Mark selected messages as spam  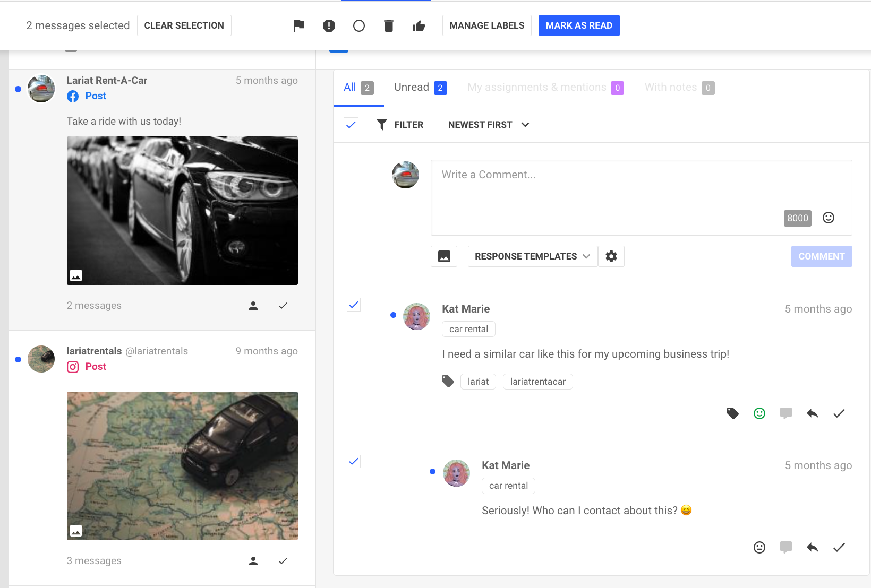tap(329, 25)
